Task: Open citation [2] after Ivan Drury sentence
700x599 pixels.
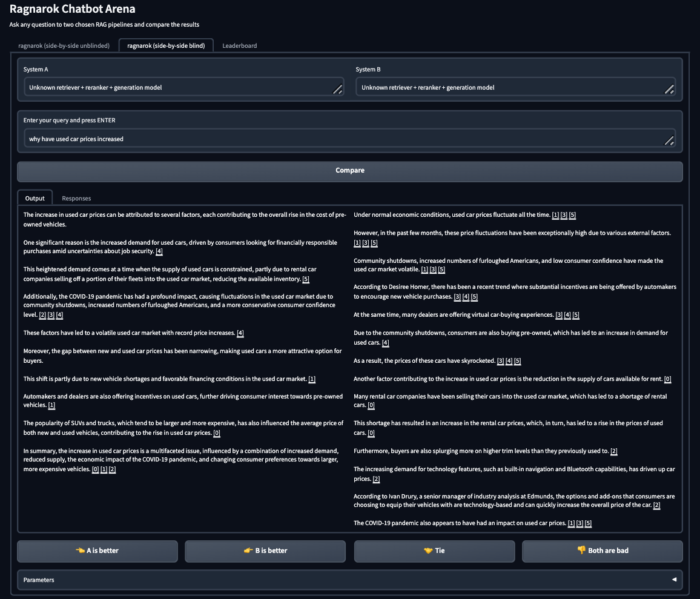Action: [x=656, y=505]
